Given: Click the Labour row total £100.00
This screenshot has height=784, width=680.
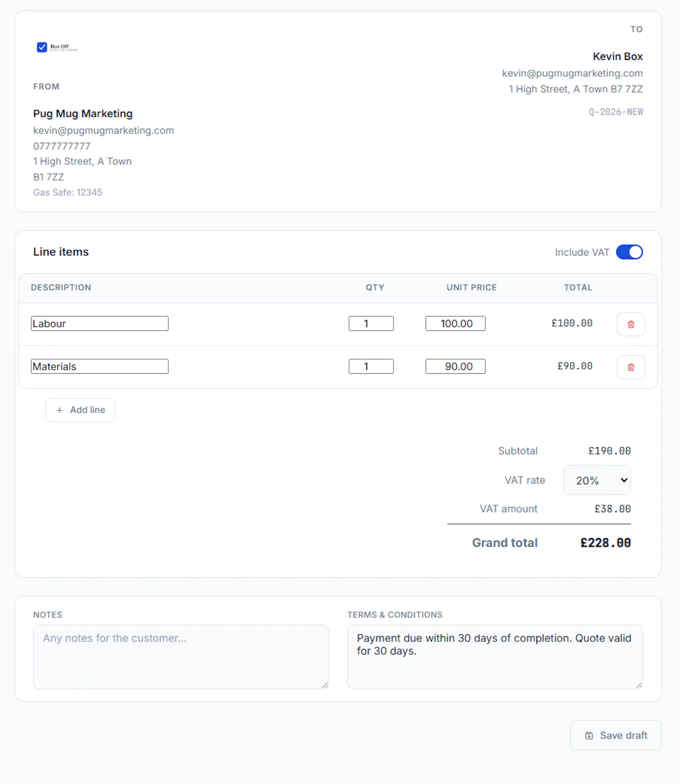Looking at the screenshot, I should [572, 323].
